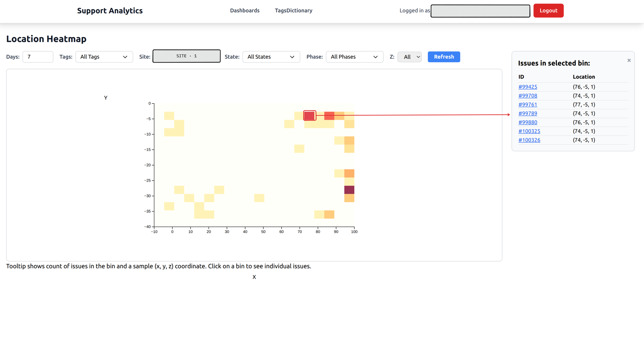Click the Site selector field

point(186,56)
